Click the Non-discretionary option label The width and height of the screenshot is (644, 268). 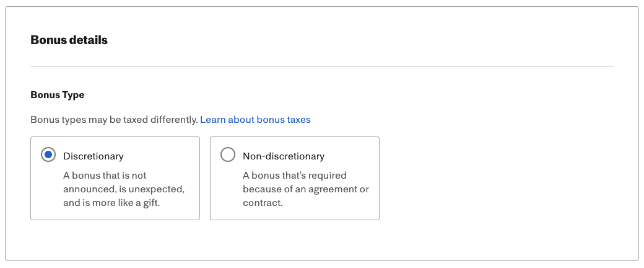point(284,156)
